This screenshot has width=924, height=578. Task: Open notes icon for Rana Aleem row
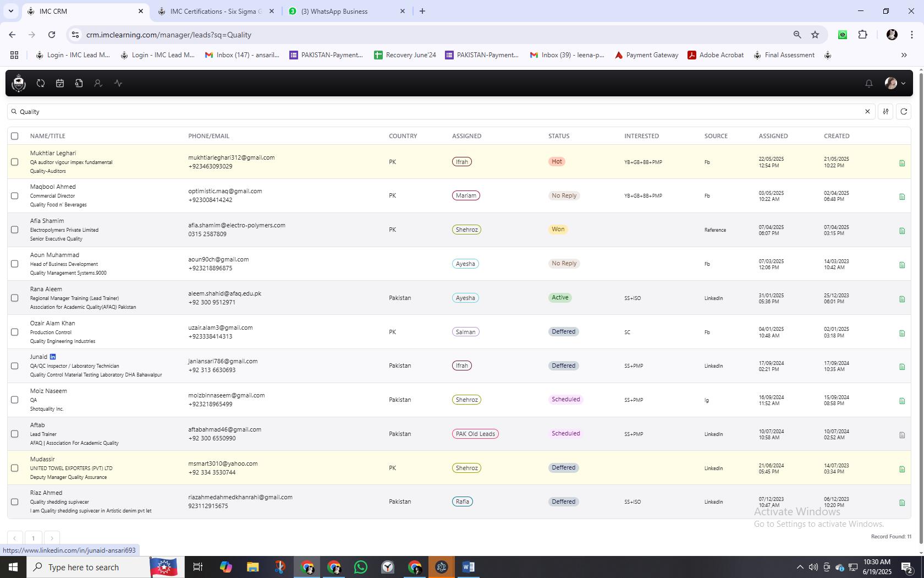(902, 299)
